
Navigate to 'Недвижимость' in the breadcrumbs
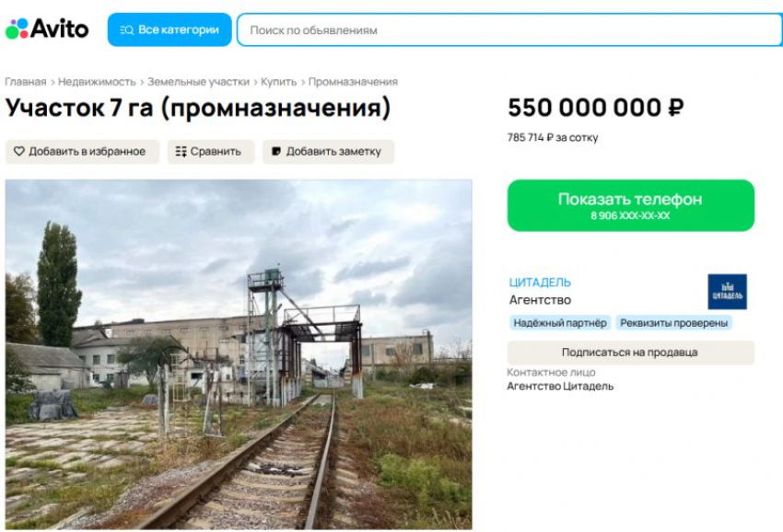tap(98, 80)
